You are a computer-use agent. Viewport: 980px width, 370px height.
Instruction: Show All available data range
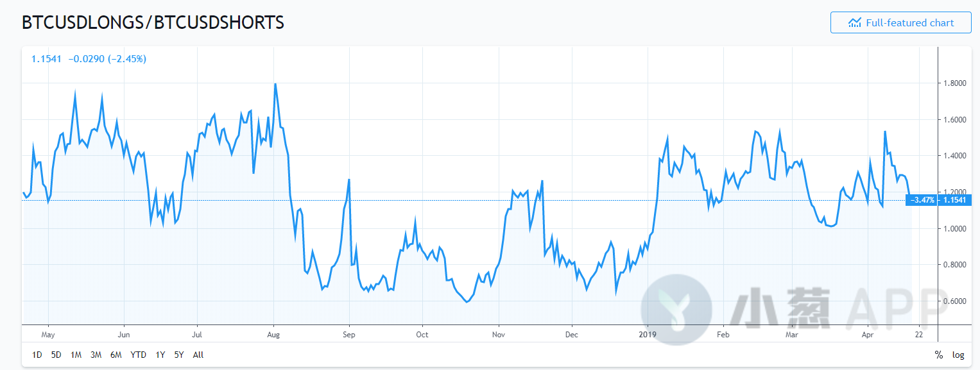click(x=198, y=355)
